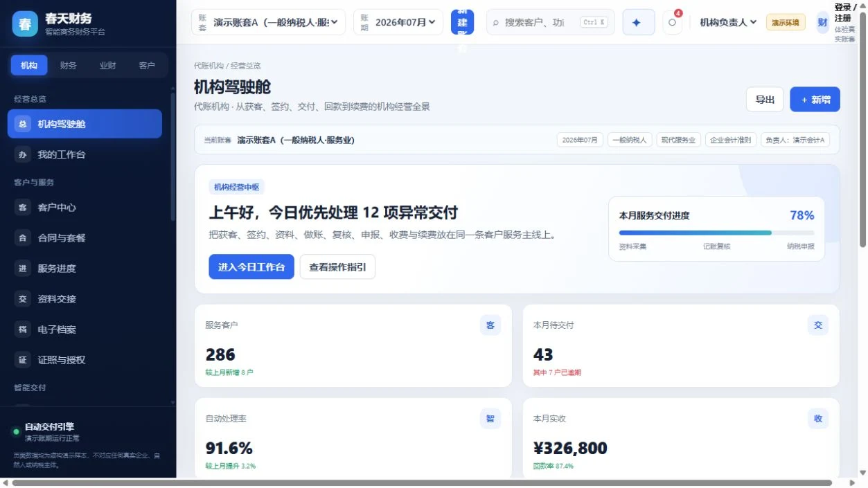Expand the 机构负责人 role dropdown

tap(728, 22)
